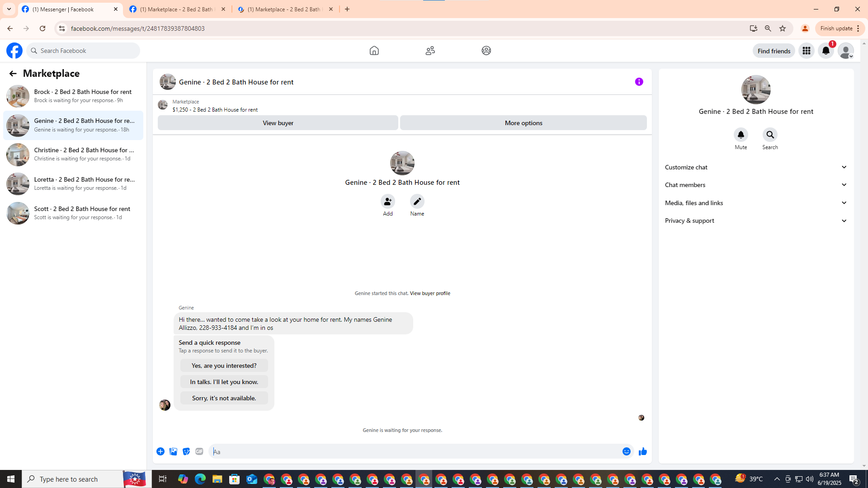Open the emoji picker
This screenshot has width=868, height=488.
[x=626, y=451]
